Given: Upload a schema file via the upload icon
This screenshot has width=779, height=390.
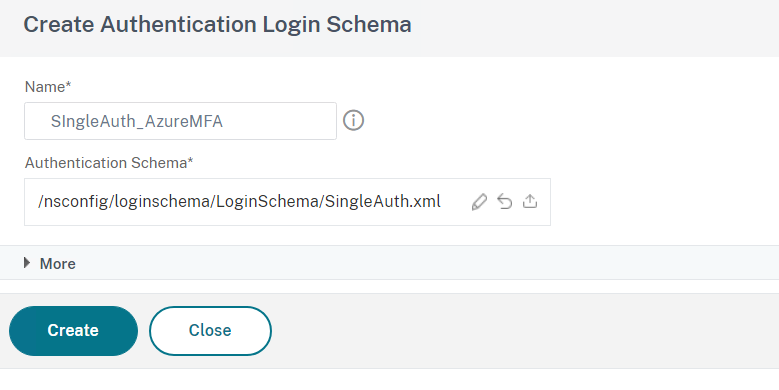Looking at the screenshot, I should click(x=530, y=201).
